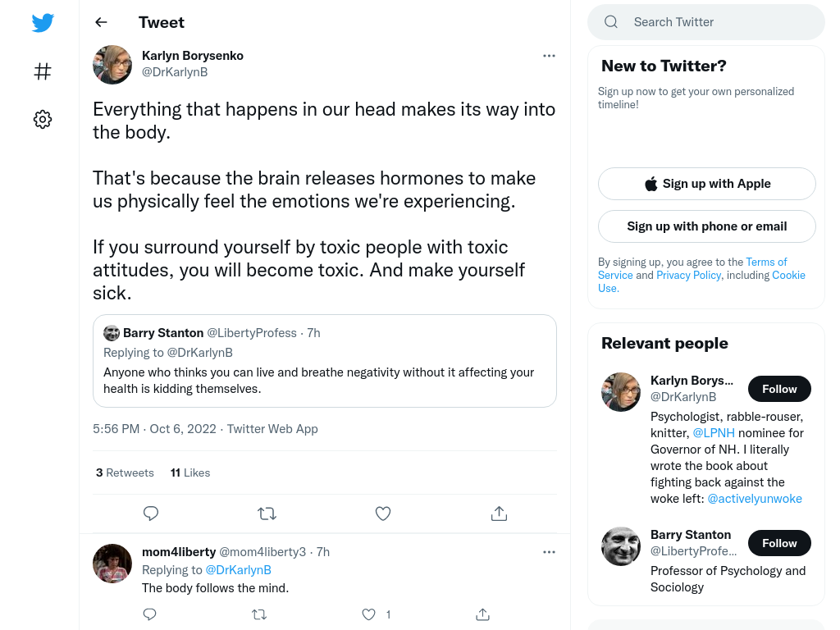Share the main tweet
840x630 pixels.
499,514
